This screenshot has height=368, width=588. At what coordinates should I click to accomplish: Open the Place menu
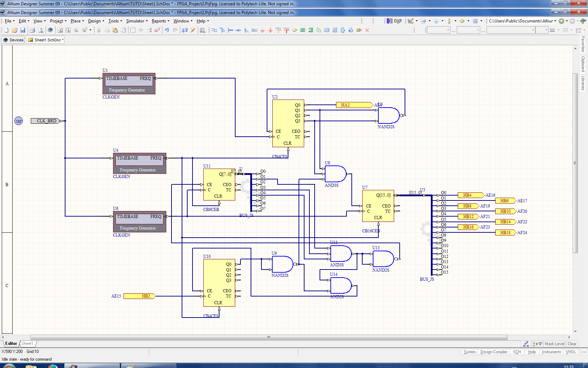(76, 21)
